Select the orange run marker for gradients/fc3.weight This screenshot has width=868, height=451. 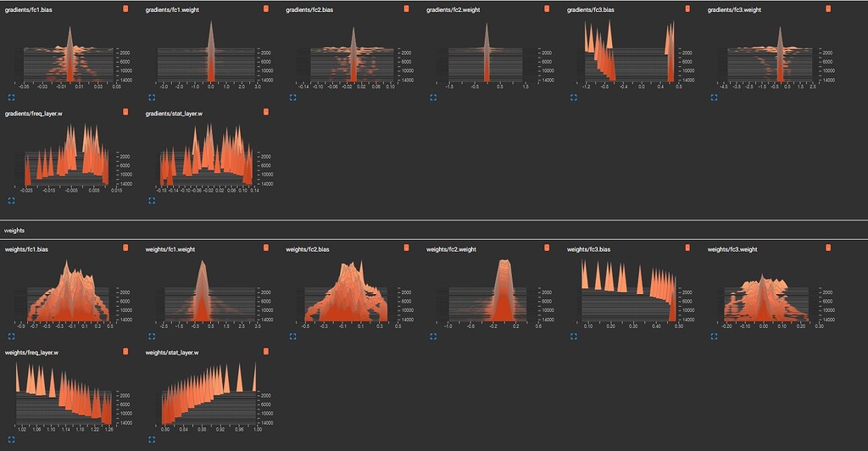827,8
